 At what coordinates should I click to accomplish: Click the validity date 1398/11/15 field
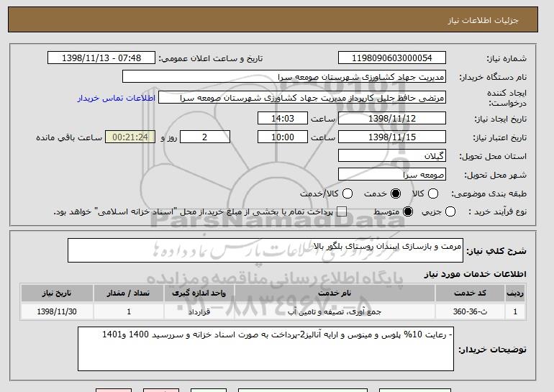[392, 137]
